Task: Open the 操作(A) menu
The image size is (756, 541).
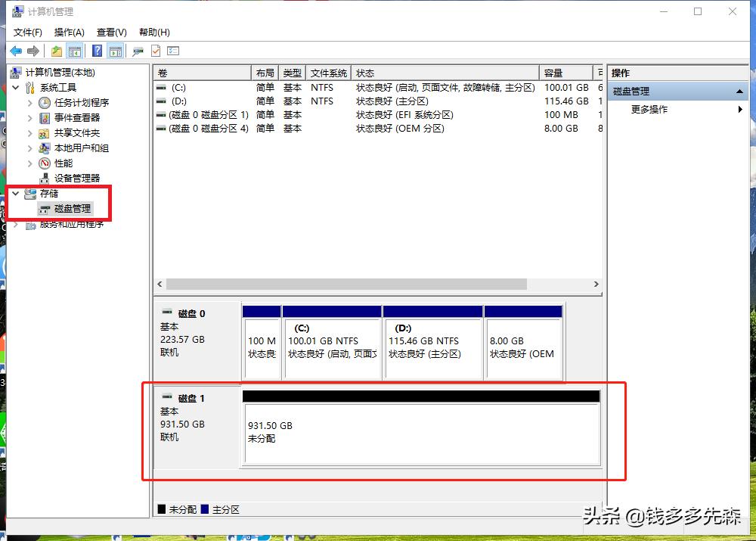Action: (69, 32)
